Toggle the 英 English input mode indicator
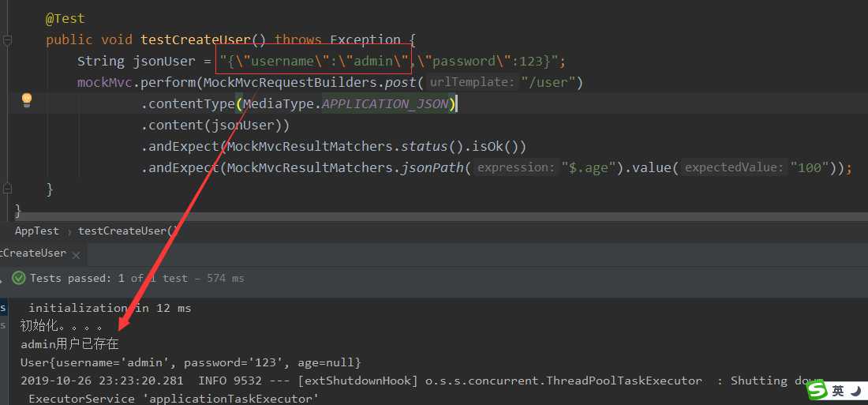Image resolution: width=868 pixels, height=405 pixels. pyautogui.click(x=838, y=392)
